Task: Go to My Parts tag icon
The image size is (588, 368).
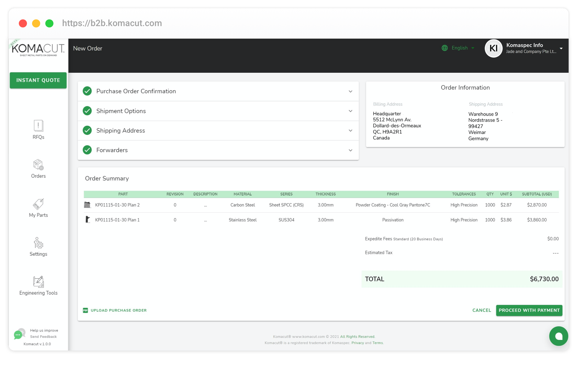Action: point(38,204)
